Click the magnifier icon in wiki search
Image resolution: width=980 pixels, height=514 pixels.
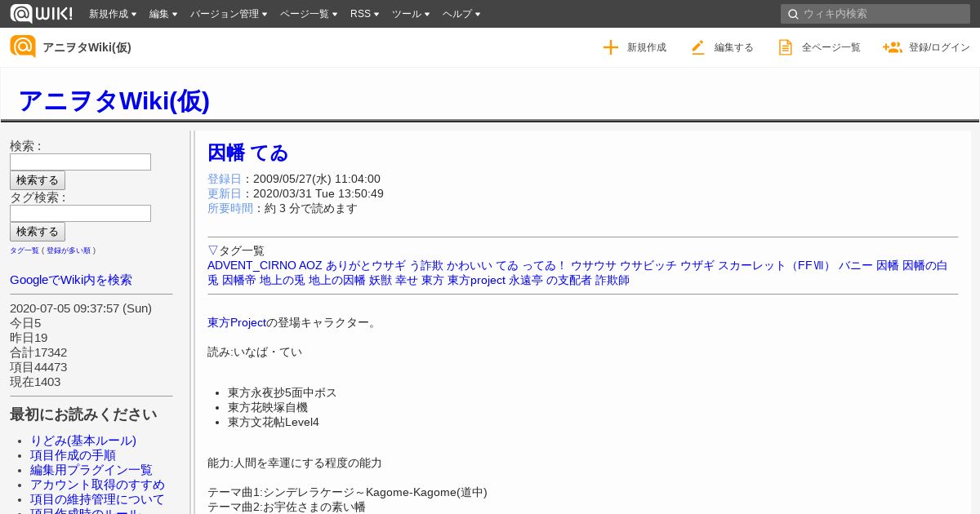click(x=793, y=14)
